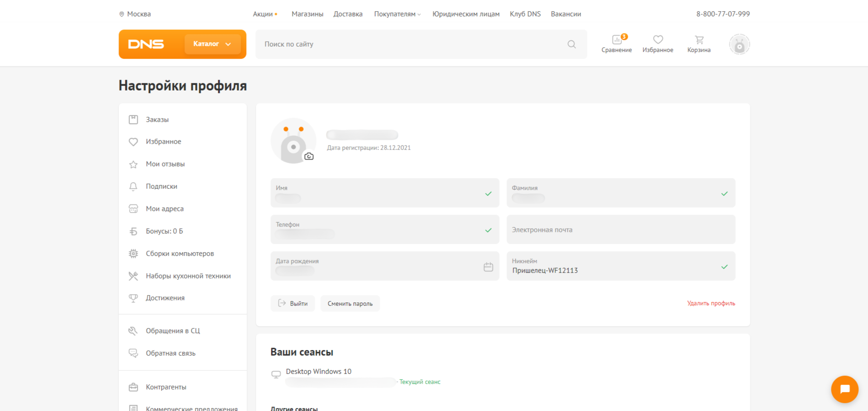Click the Сменить пароль button
The height and width of the screenshot is (411, 868).
point(350,304)
